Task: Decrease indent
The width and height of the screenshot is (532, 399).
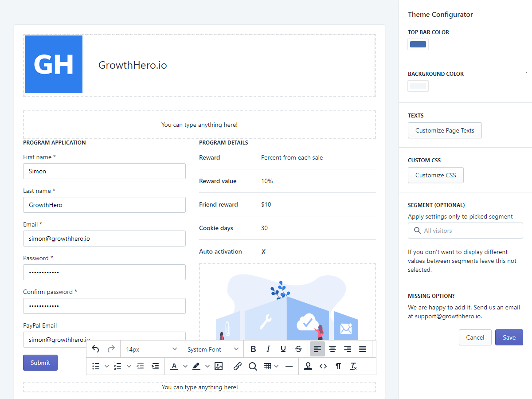Action: pos(140,366)
